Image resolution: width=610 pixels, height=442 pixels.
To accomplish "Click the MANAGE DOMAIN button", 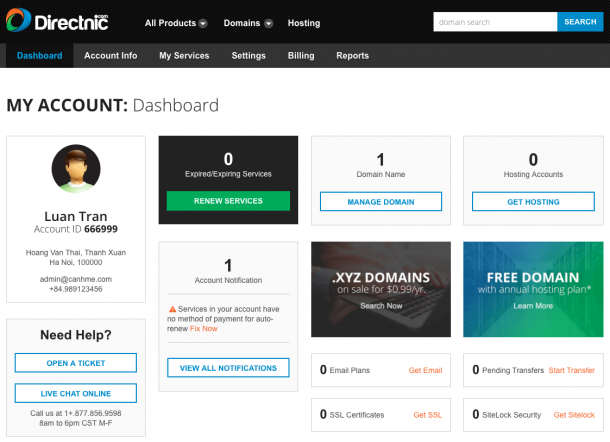I will click(380, 202).
